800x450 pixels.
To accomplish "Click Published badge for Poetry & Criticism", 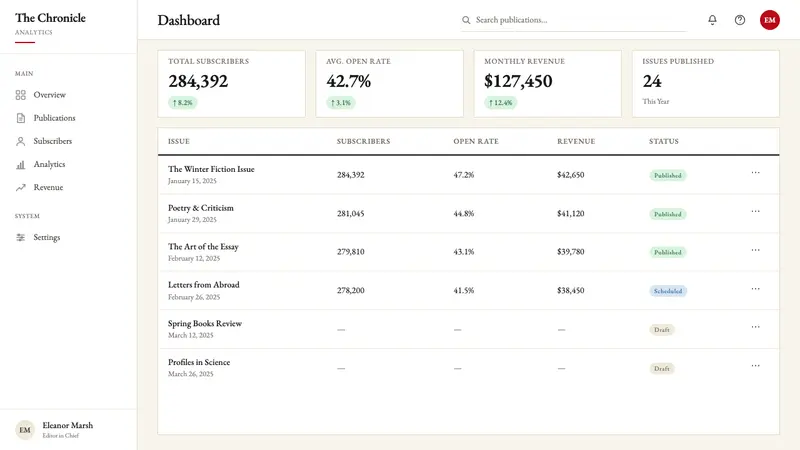I will (668, 214).
